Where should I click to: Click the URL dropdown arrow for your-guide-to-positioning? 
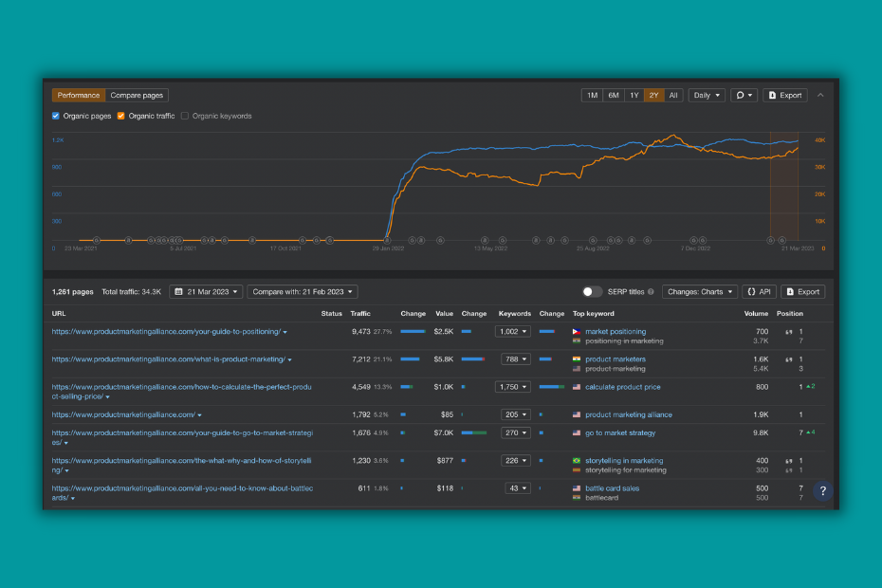tap(285, 333)
